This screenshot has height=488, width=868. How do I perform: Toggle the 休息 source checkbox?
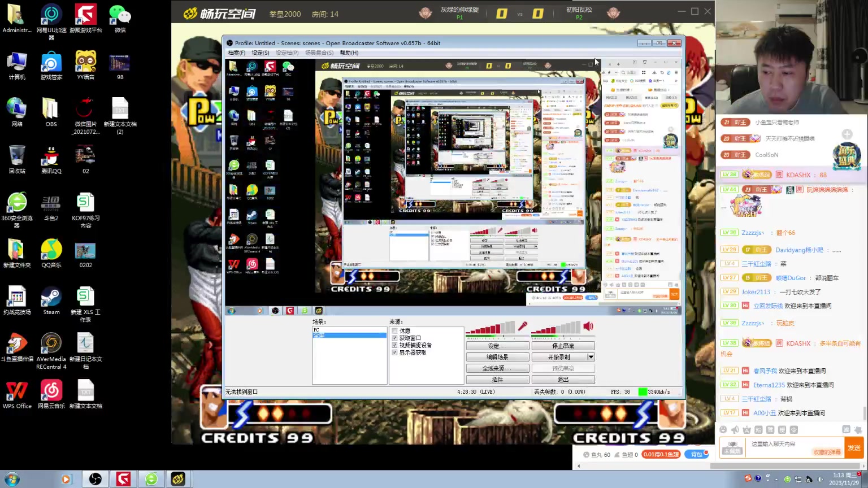(394, 331)
